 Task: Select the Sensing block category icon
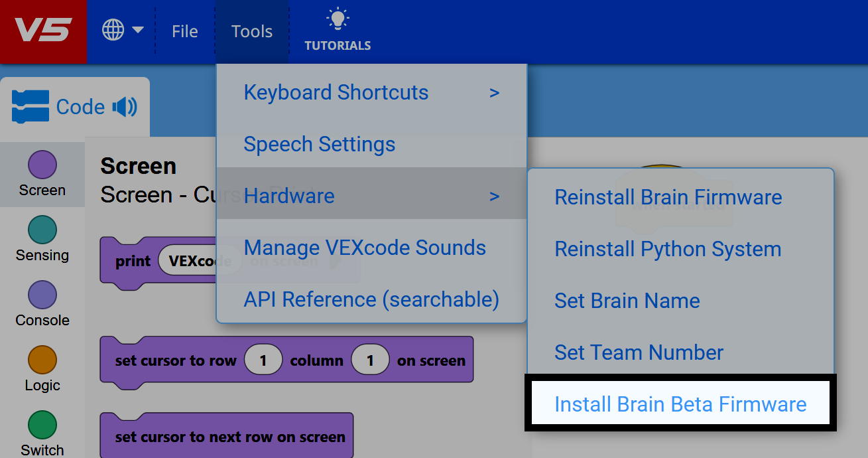click(42, 229)
